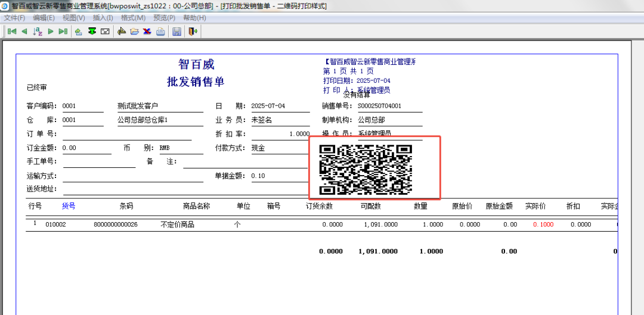The width and height of the screenshot is (644, 315).
Task: Open the 格式(M) menu
Action: 133,18
